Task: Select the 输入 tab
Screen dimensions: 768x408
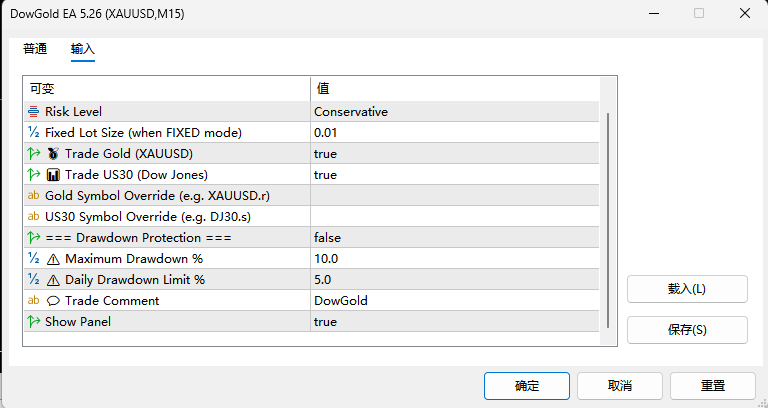Action: 83,49
